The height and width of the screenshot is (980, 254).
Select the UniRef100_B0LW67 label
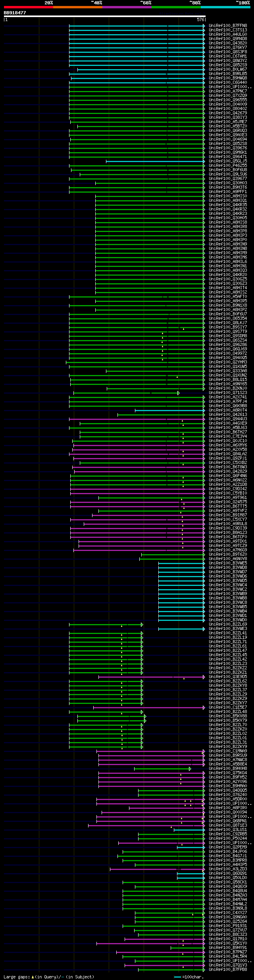click(x=228, y=69)
